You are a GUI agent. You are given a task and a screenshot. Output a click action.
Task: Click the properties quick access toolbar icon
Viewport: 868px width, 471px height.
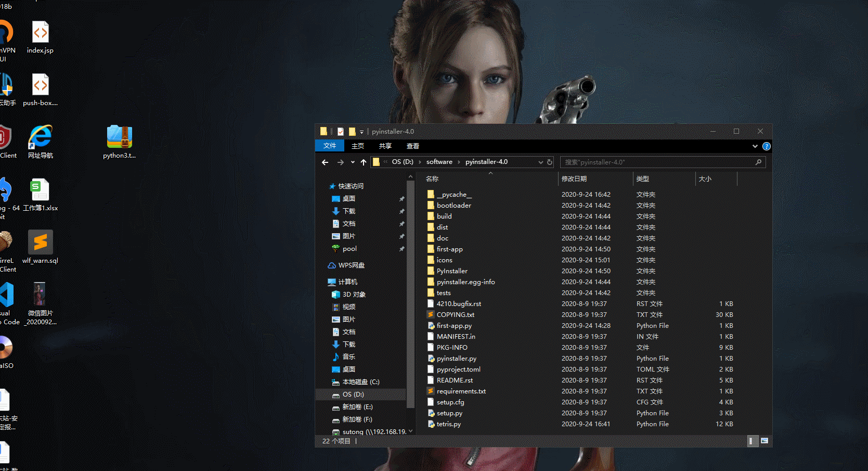pyautogui.click(x=341, y=132)
